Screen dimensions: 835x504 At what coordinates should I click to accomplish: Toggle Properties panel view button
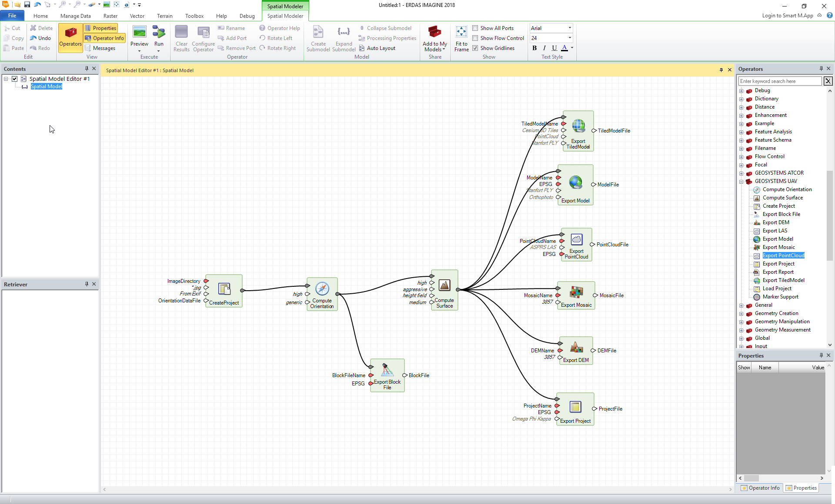[100, 28]
